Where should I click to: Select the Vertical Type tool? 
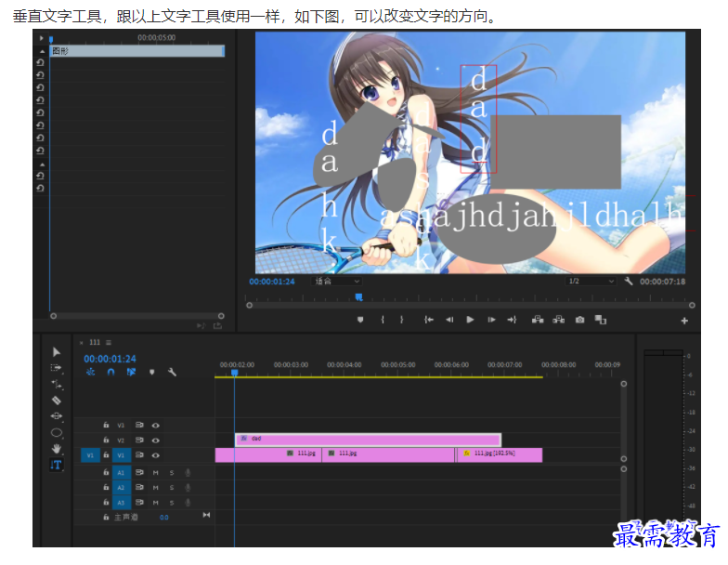click(x=56, y=465)
